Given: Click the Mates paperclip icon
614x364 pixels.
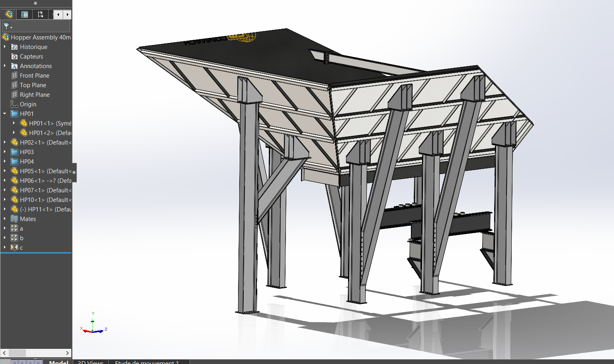Looking at the screenshot, I should coord(14,219).
